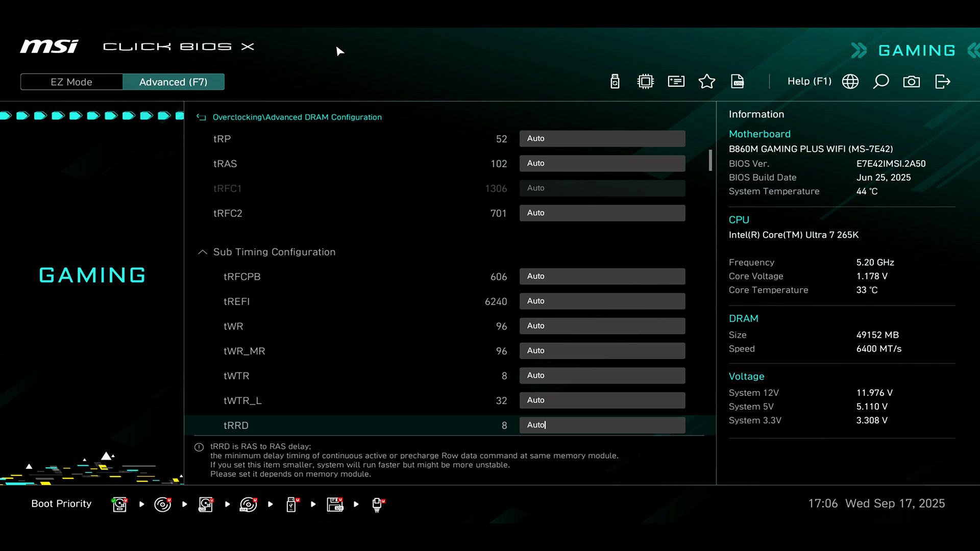
Task: Select Advanced (F7) mode
Action: 173,82
